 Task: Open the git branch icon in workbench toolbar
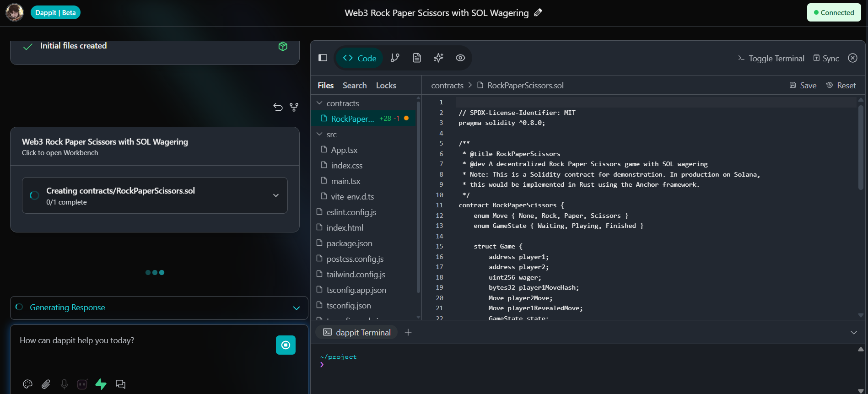(x=395, y=58)
